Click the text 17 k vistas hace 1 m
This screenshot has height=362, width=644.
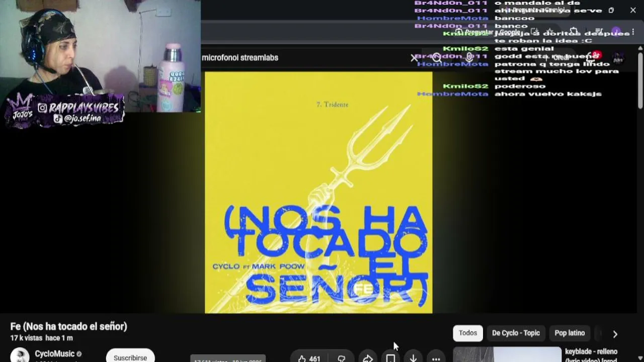click(41, 338)
